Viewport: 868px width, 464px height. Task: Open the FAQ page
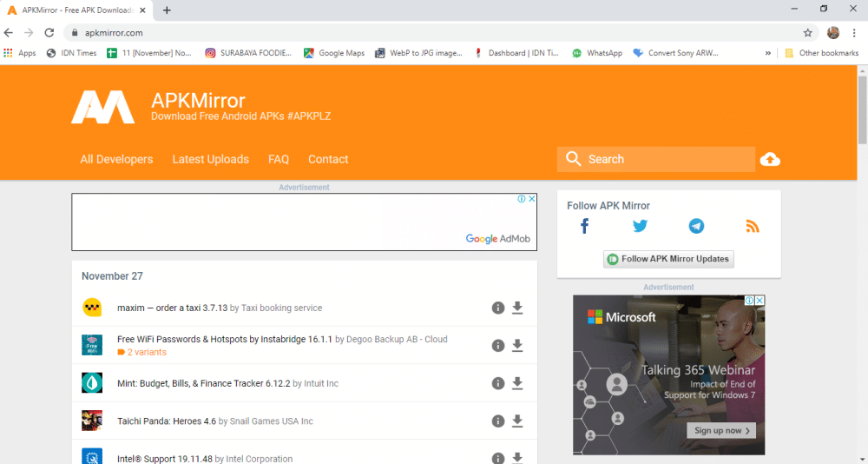click(279, 159)
